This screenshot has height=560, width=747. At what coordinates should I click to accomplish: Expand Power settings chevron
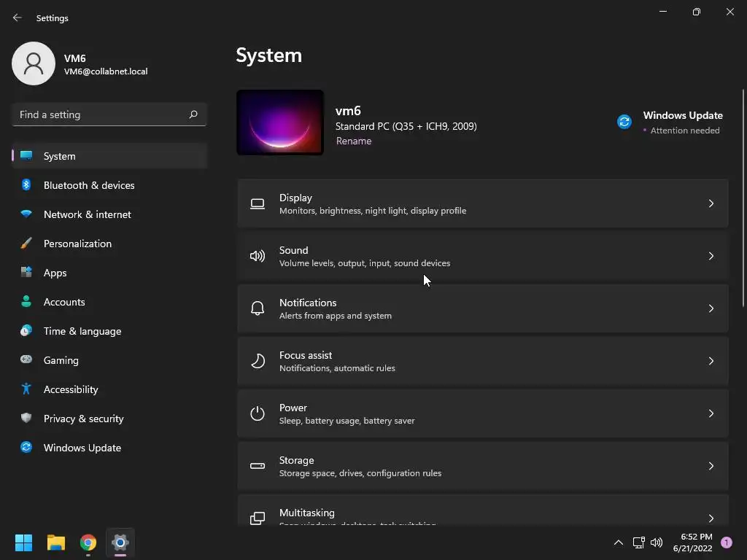[x=711, y=413]
